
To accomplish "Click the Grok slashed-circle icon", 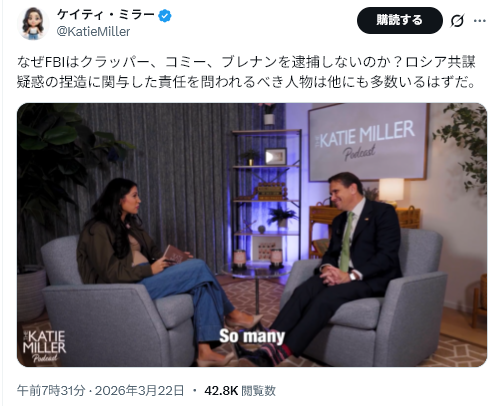I will click(457, 21).
